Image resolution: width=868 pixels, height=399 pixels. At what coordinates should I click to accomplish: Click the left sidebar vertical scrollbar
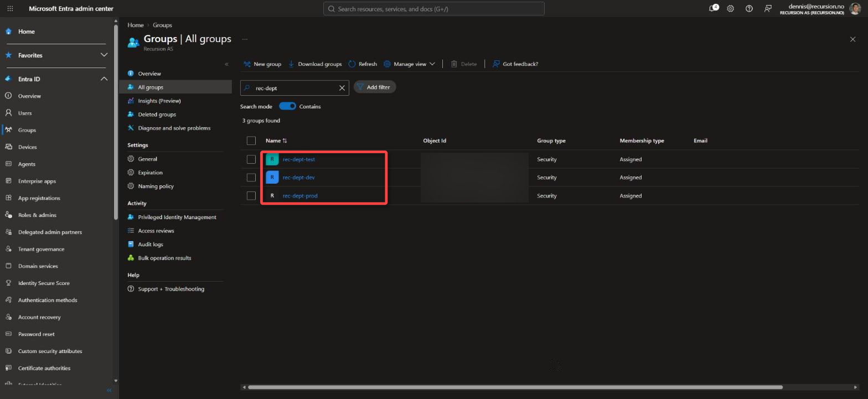116,123
